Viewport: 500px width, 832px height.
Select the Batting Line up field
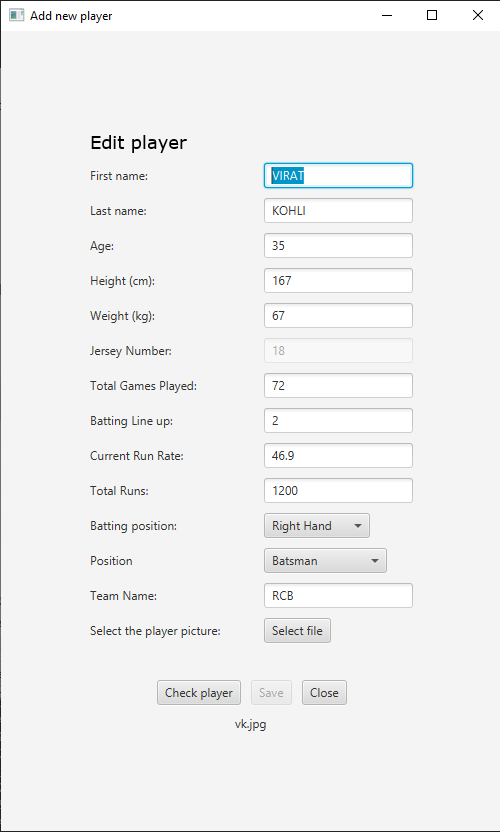pos(339,421)
